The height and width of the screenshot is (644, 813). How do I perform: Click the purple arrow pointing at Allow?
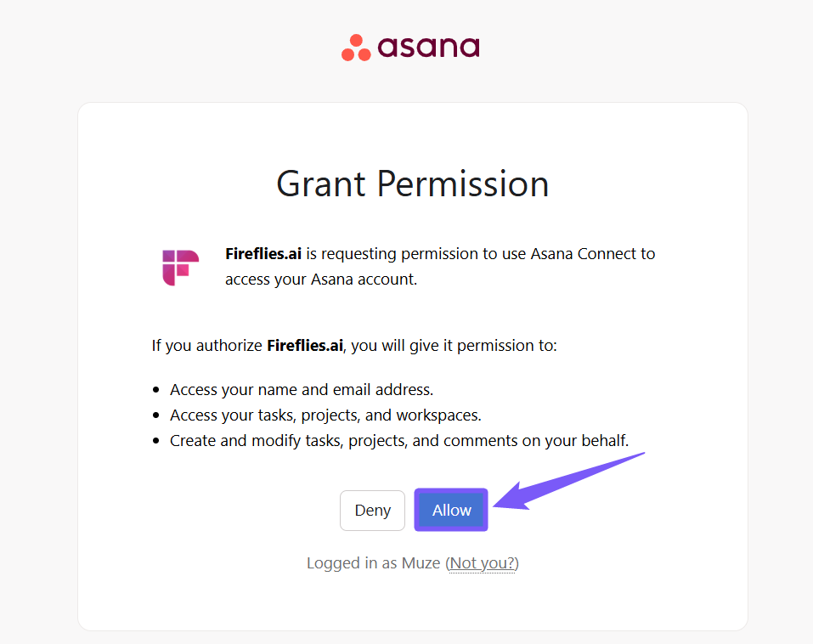pos(567,483)
